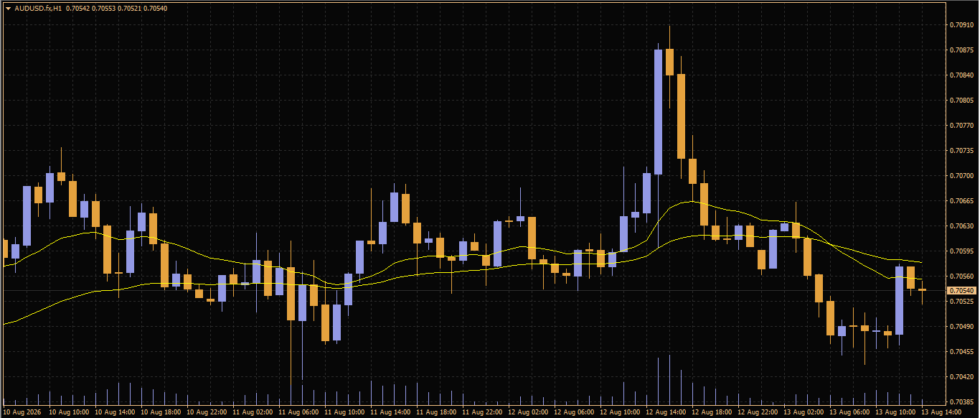The image size is (980, 418).
Task: Click the 11 Aug 14:00 time label
Action: pos(390,413)
